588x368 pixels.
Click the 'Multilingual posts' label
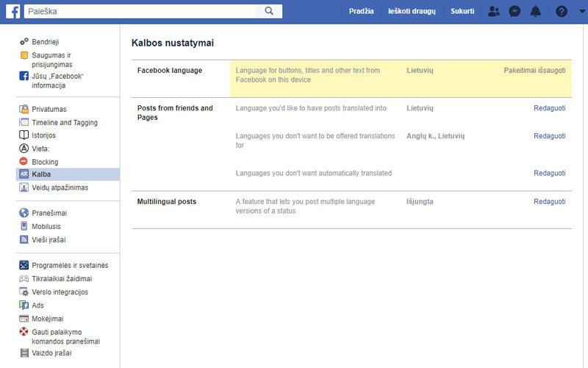(x=167, y=202)
